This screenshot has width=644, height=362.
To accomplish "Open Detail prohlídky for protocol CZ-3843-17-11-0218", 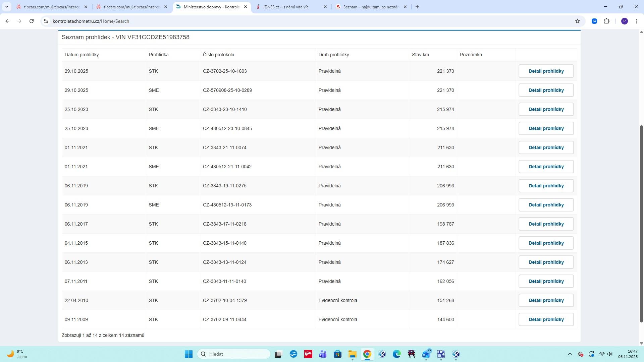I will click(x=546, y=224).
